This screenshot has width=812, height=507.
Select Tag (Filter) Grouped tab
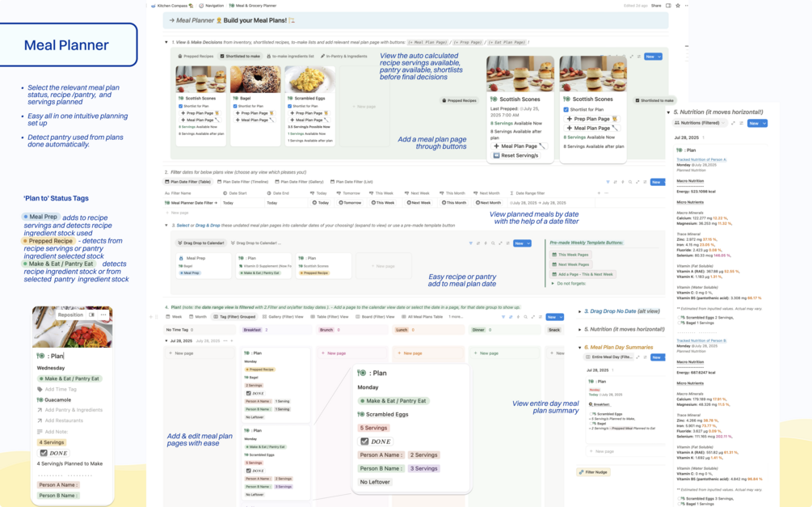point(234,317)
